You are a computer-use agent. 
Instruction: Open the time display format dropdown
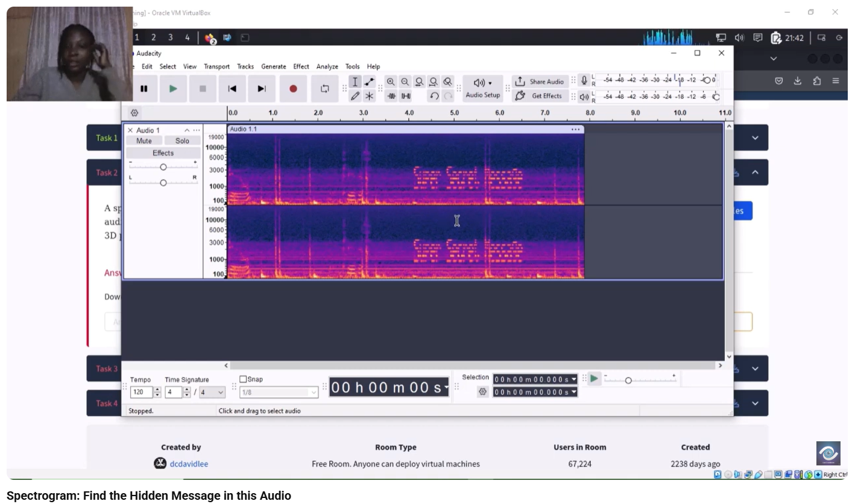pos(447,388)
